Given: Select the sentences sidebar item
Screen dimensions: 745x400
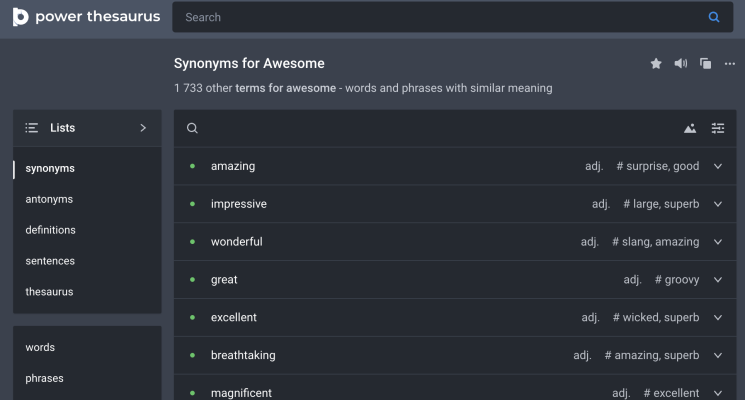Looking at the screenshot, I should click(x=50, y=261).
